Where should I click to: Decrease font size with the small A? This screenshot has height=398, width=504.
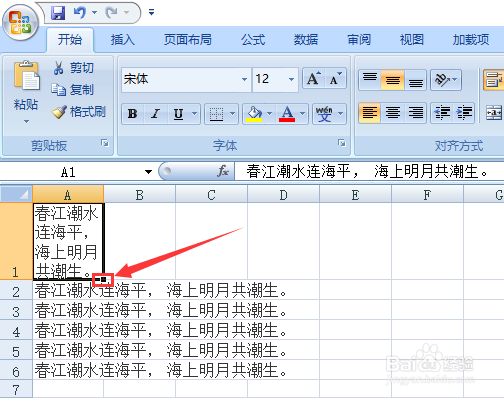coord(336,79)
